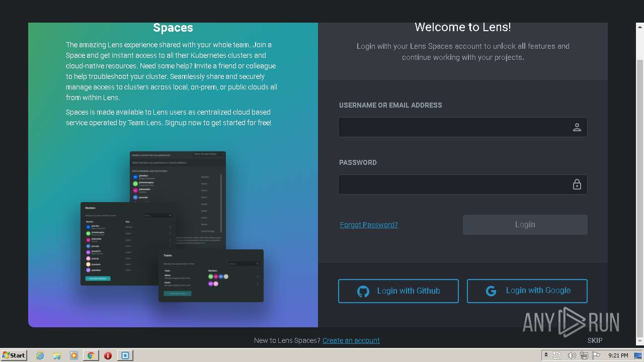Sign in with Login with Github
This screenshot has height=362, width=644.
[x=398, y=291]
